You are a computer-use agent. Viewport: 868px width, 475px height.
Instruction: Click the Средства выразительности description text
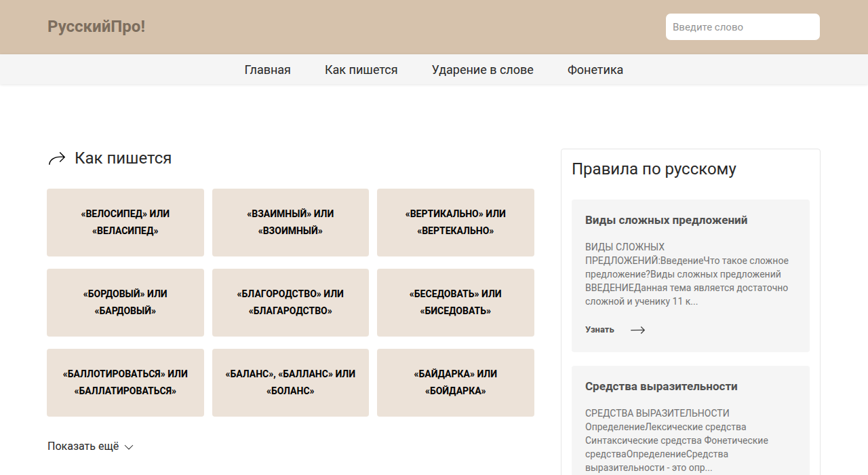pyautogui.click(x=677, y=440)
